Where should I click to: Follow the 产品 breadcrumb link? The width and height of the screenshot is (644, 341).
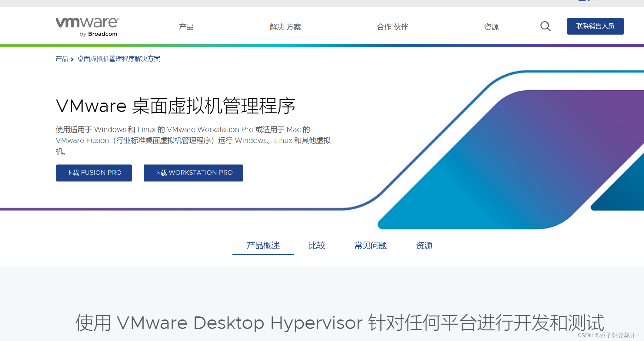(x=62, y=59)
